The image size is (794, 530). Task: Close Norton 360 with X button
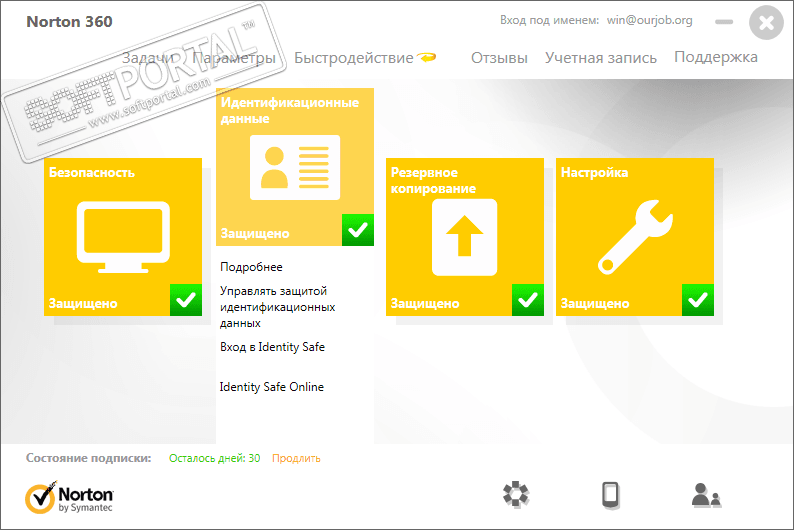click(767, 22)
